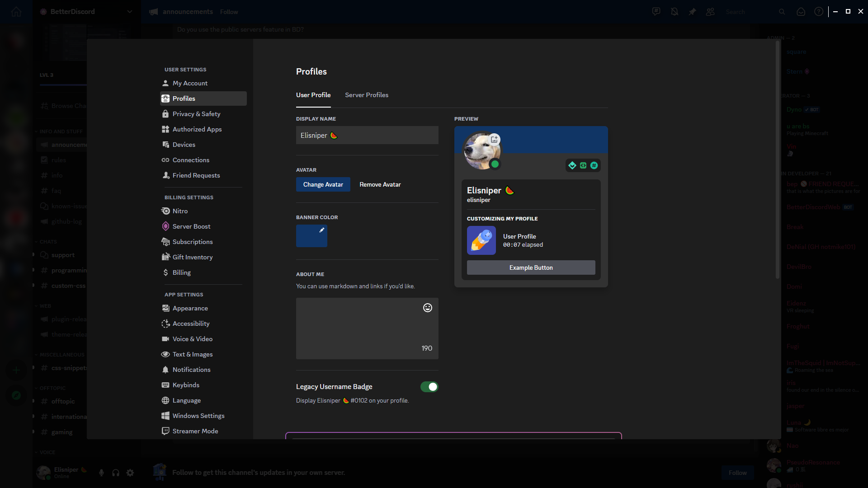Switch to Server Profiles tab
Image resolution: width=868 pixels, height=488 pixels.
tap(366, 95)
